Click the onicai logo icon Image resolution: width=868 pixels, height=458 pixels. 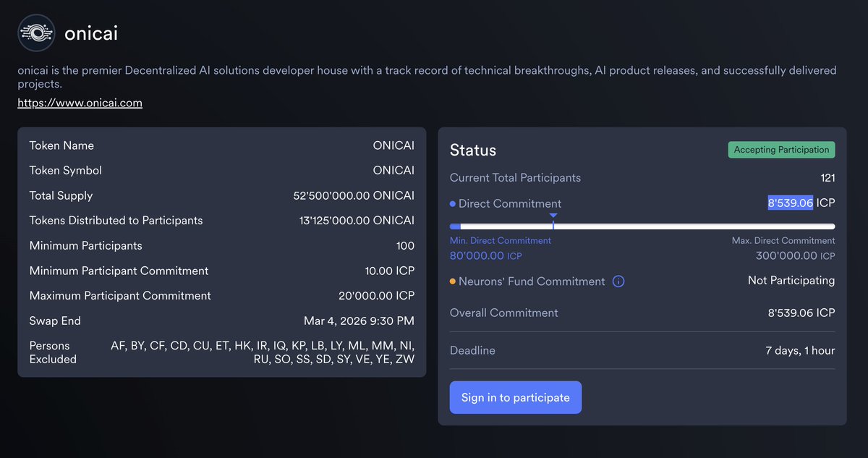pos(36,33)
